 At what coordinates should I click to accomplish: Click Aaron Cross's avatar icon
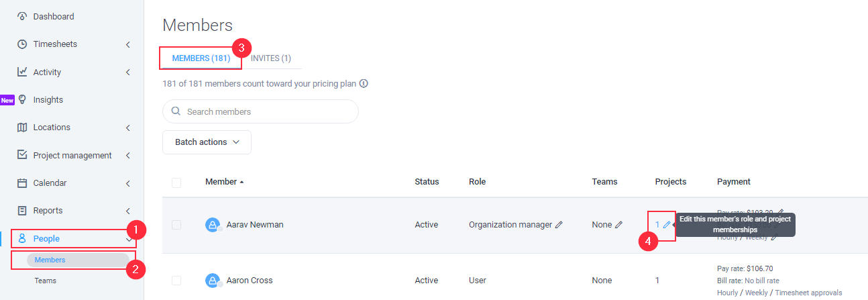coord(213,281)
